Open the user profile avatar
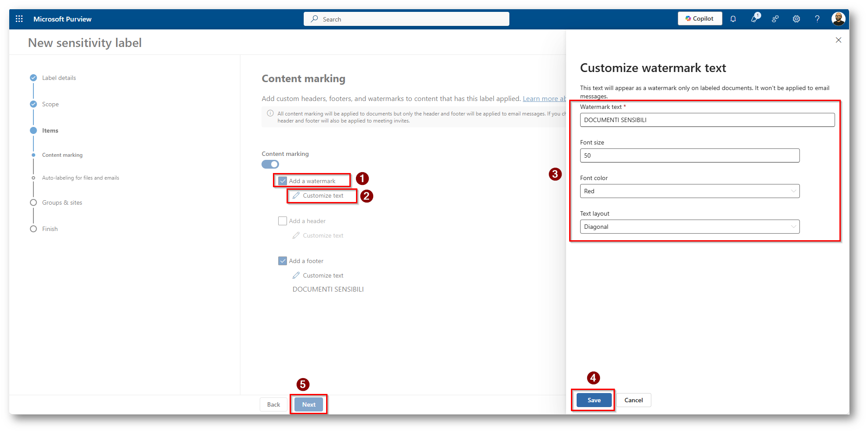Viewport: 868px width, 433px height. [839, 19]
